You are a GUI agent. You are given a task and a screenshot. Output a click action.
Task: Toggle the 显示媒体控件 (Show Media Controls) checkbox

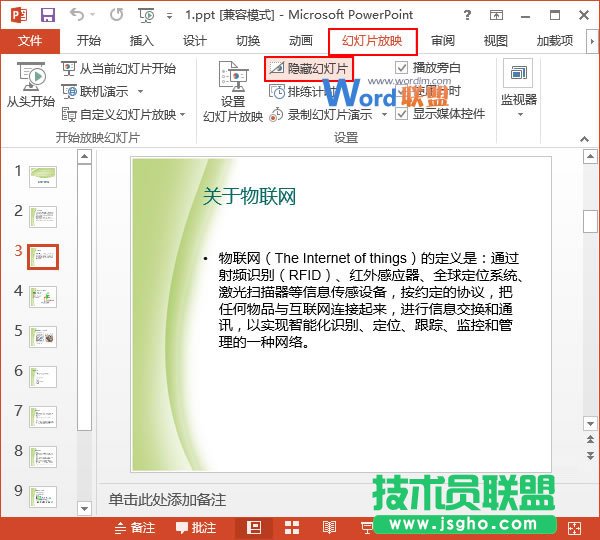click(x=401, y=114)
